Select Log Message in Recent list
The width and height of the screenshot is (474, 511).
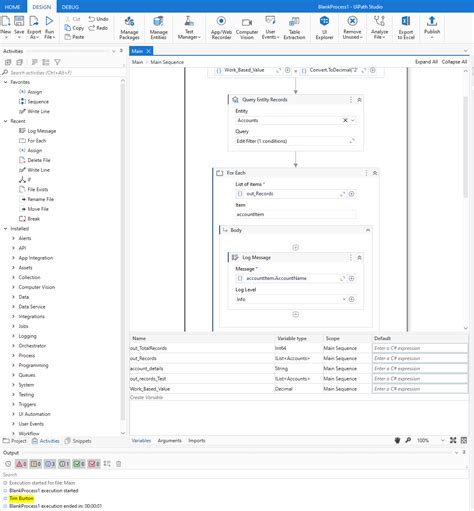click(41, 131)
